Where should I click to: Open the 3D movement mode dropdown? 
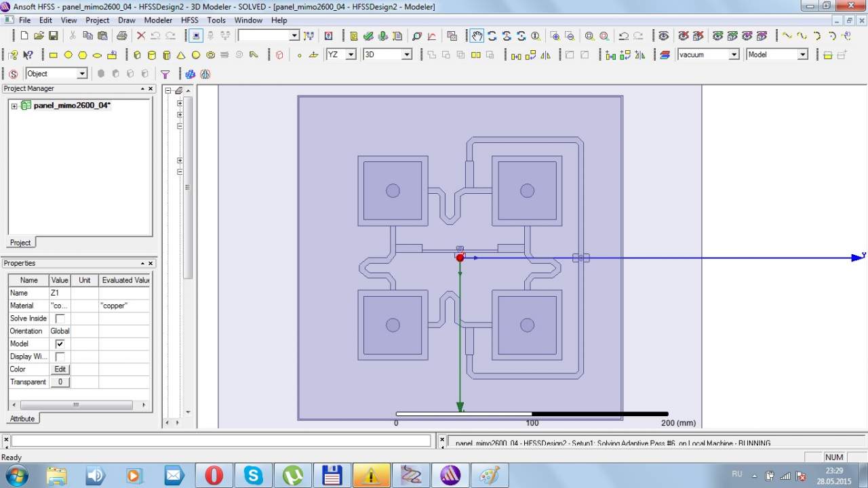(x=407, y=55)
